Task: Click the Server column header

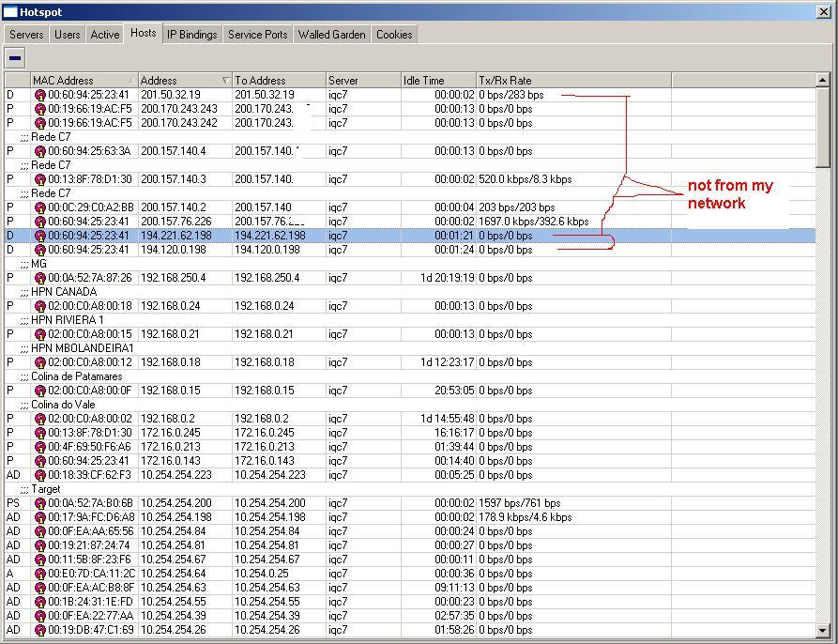Action: (363, 80)
